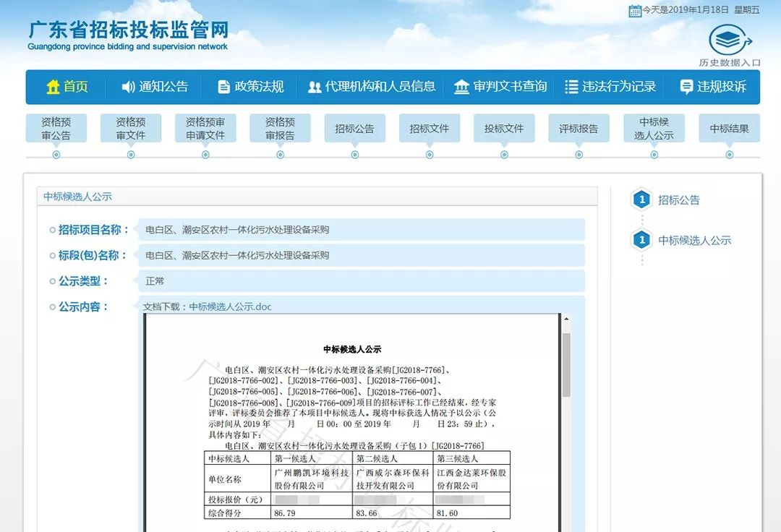Click the list icon for 违法行为记录

(571, 87)
